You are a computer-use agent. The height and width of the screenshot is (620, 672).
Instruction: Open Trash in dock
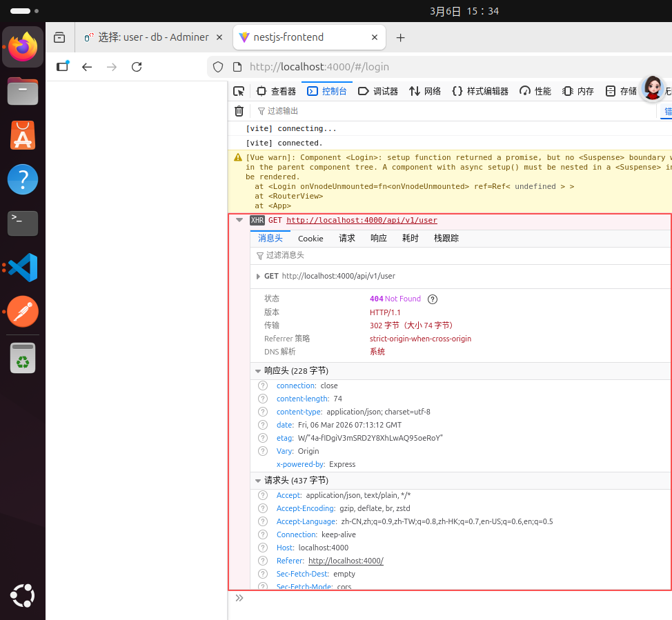pos(23,358)
